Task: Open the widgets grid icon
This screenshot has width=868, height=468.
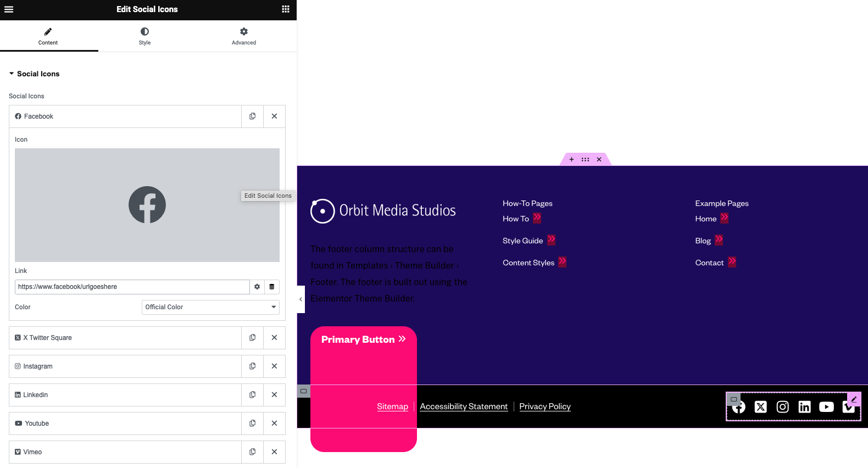Action: [x=286, y=9]
